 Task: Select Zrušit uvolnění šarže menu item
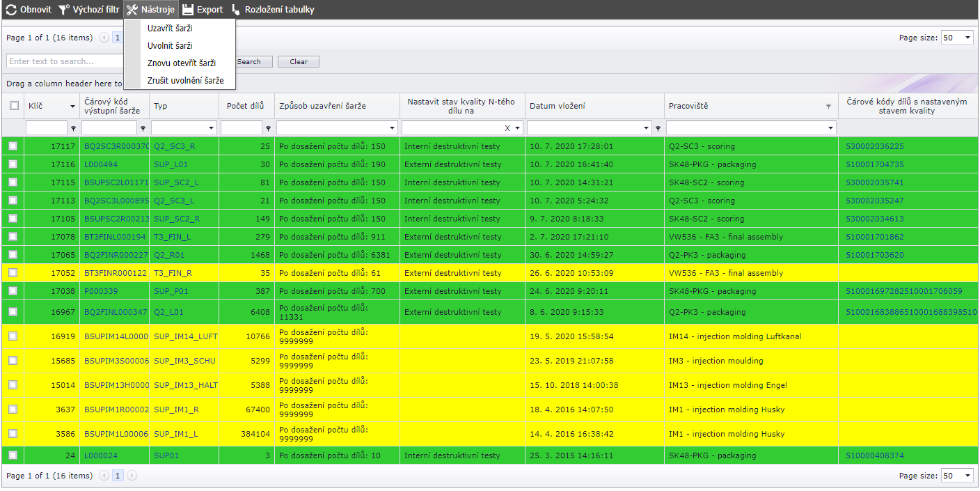[185, 81]
